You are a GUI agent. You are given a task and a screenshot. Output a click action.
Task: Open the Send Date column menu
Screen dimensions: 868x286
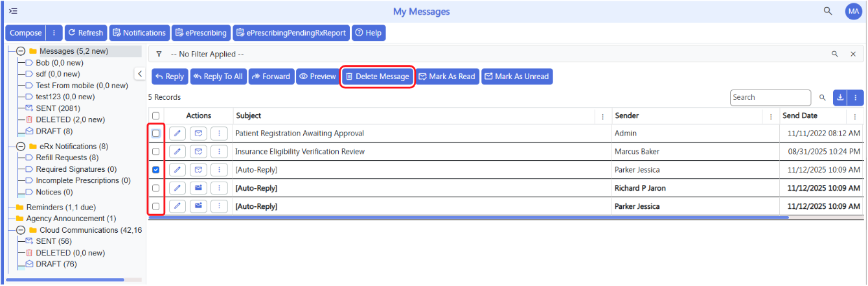(x=855, y=117)
